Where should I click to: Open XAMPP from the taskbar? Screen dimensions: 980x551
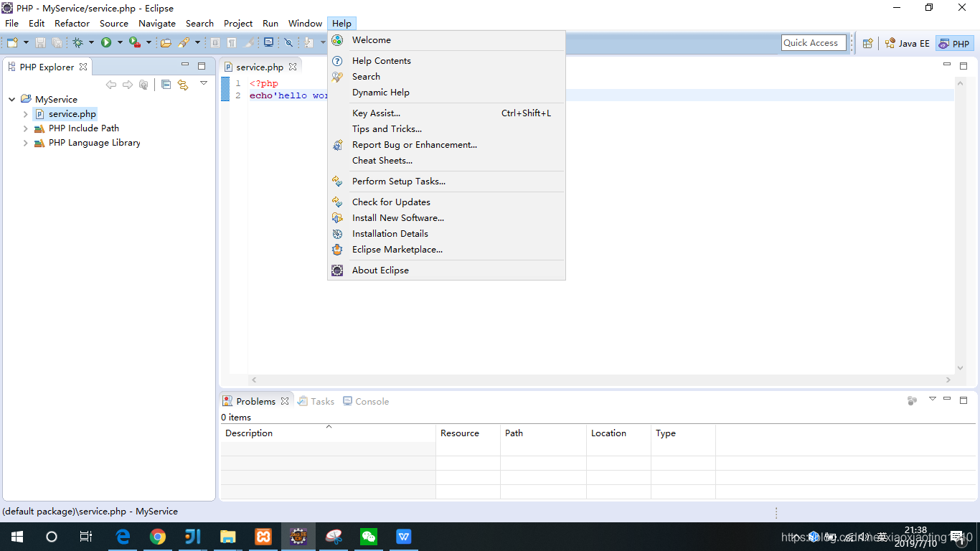click(x=263, y=537)
